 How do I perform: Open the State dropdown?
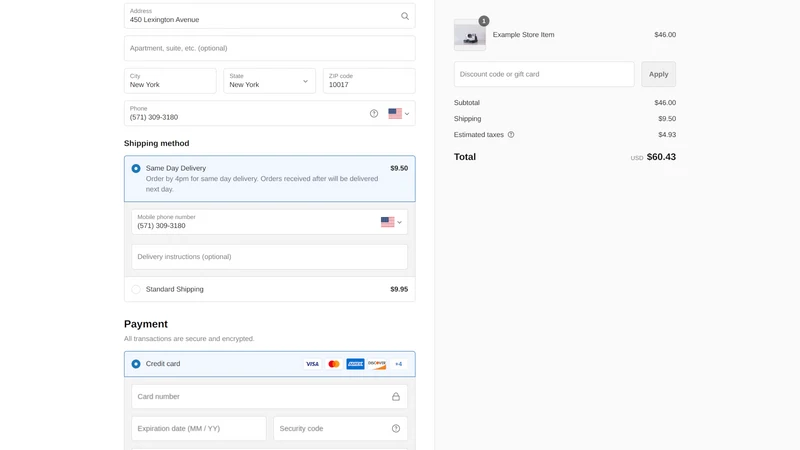pyautogui.click(x=269, y=81)
